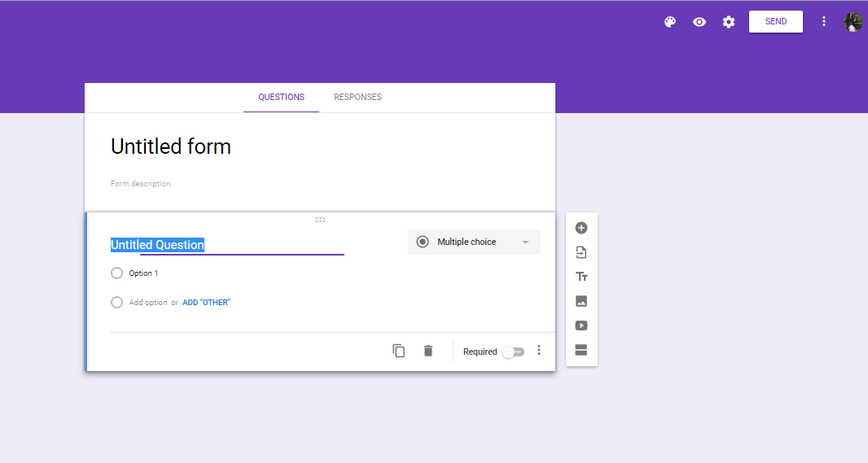The height and width of the screenshot is (463, 868).
Task: Click the SEND button
Action: 775,22
